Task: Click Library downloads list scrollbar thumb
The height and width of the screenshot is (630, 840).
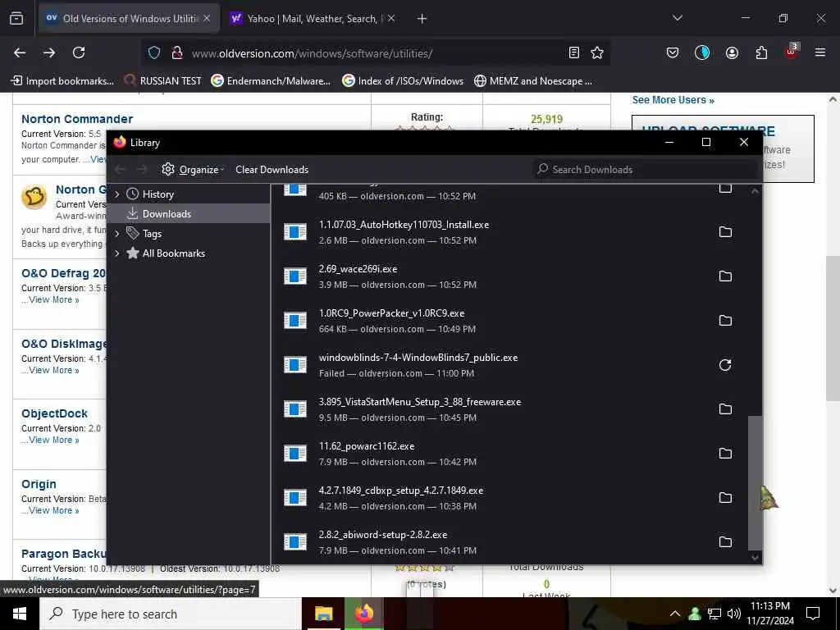Action: tap(755, 482)
